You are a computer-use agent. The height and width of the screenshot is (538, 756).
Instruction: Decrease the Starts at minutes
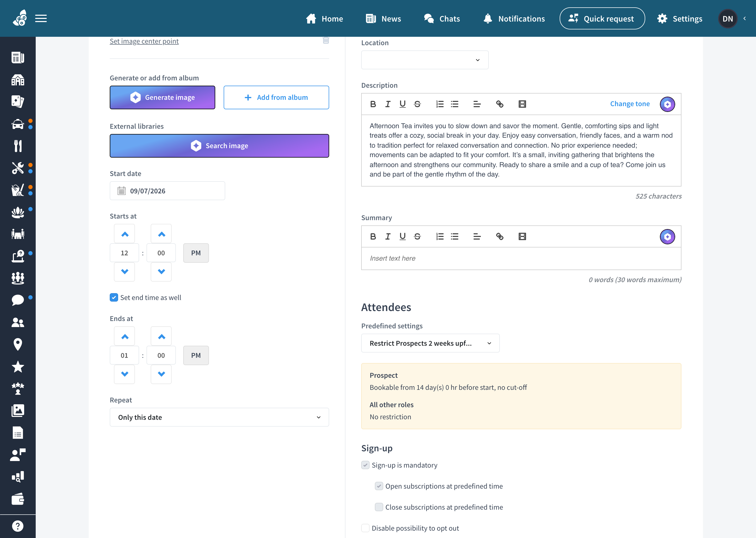coord(161,272)
